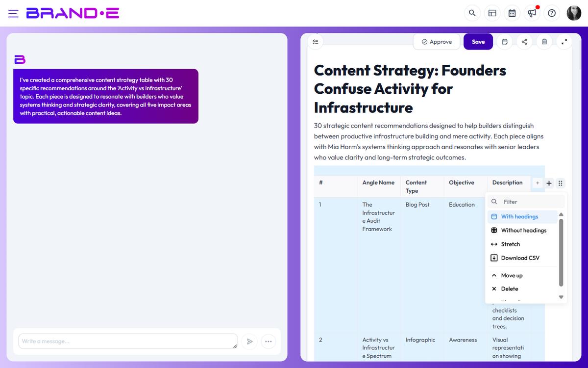Choose Stretch in the table menu
The image size is (588, 368).
pyautogui.click(x=522, y=244)
